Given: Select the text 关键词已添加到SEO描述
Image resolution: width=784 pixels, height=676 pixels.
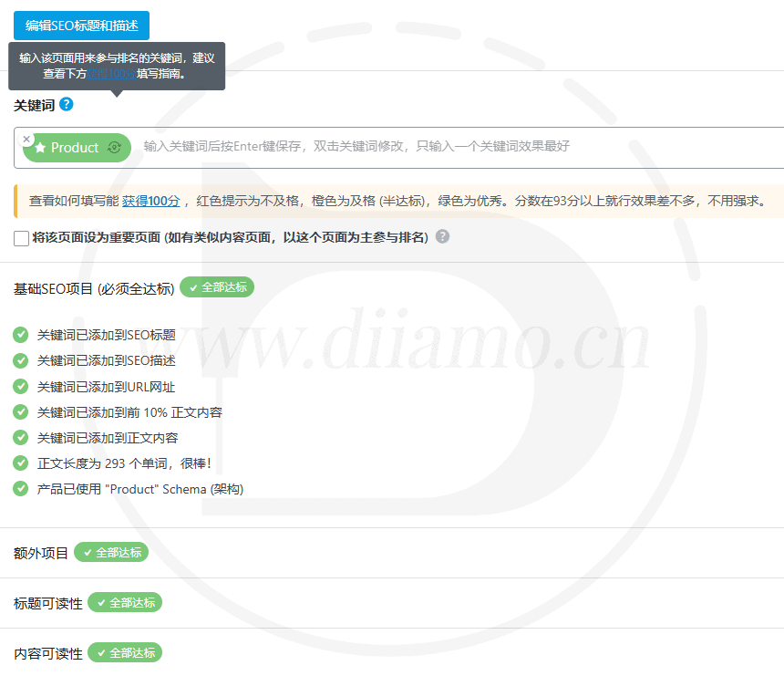Looking at the screenshot, I should tap(107, 360).
